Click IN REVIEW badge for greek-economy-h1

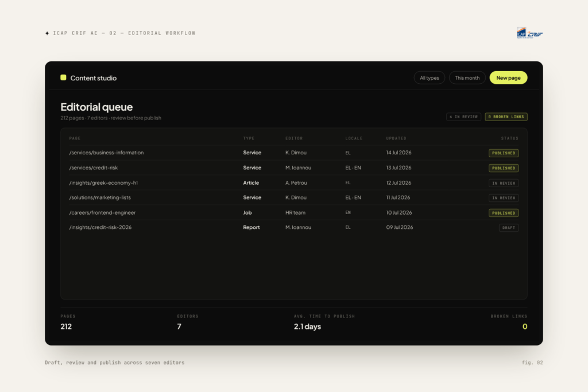tap(504, 183)
